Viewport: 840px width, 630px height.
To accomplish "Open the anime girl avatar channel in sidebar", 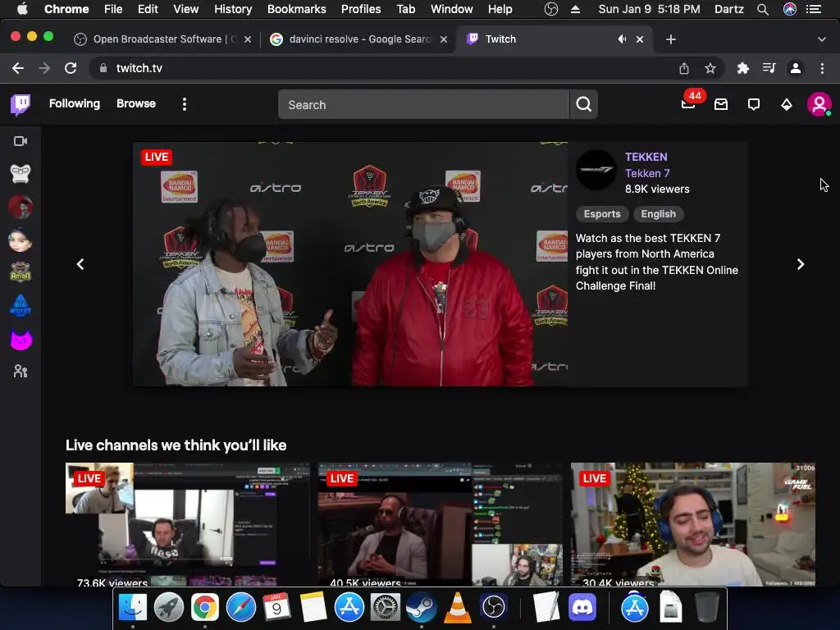I will [21, 240].
